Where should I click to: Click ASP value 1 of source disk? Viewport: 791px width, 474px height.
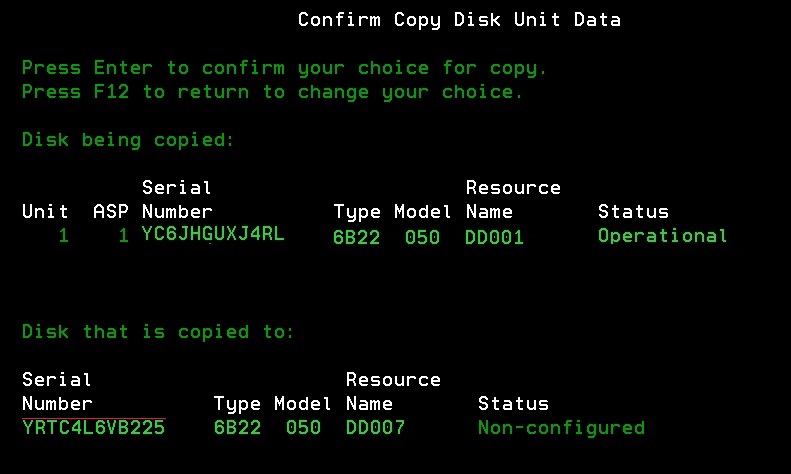click(x=123, y=237)
